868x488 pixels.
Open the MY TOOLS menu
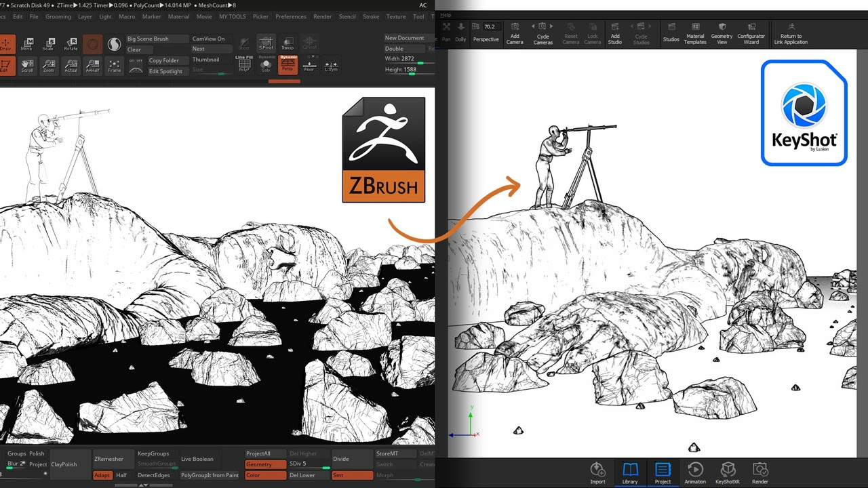(232, 16)
